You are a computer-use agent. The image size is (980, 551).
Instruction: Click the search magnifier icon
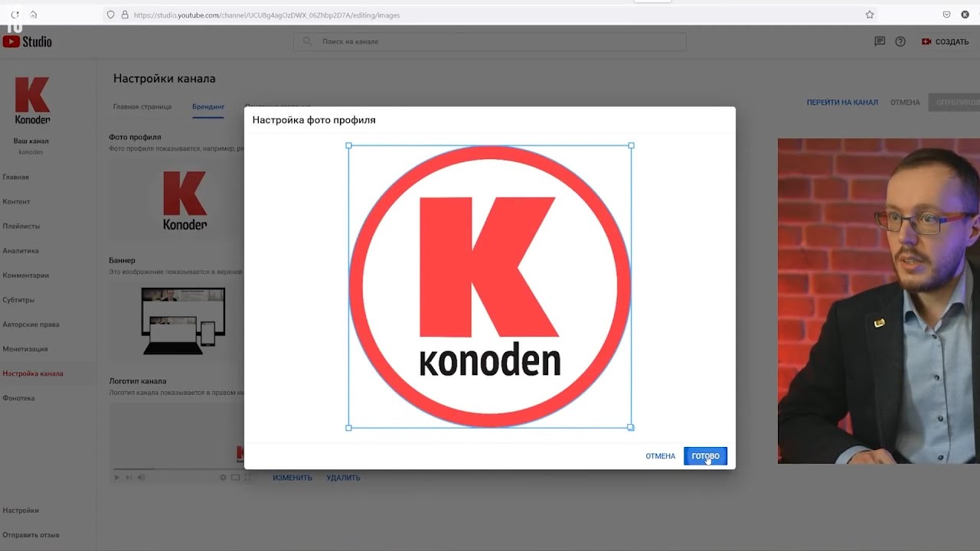[308, 41]
